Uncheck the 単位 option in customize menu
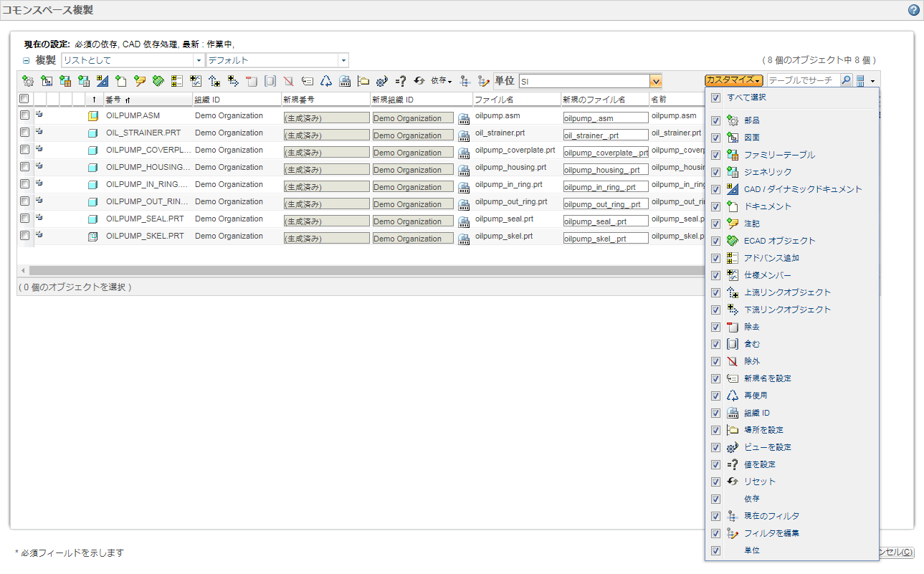The width and height of the screenshot is (924, 574). [x=715, y=550]
